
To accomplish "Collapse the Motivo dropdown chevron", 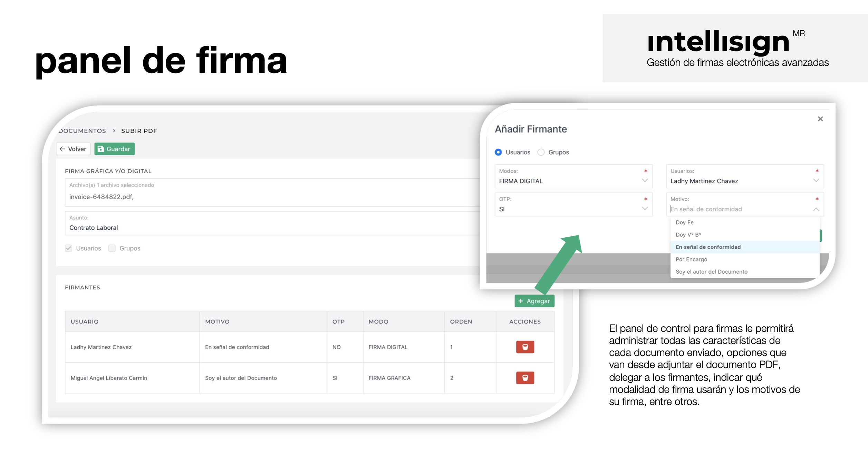I will coord(816,209).
